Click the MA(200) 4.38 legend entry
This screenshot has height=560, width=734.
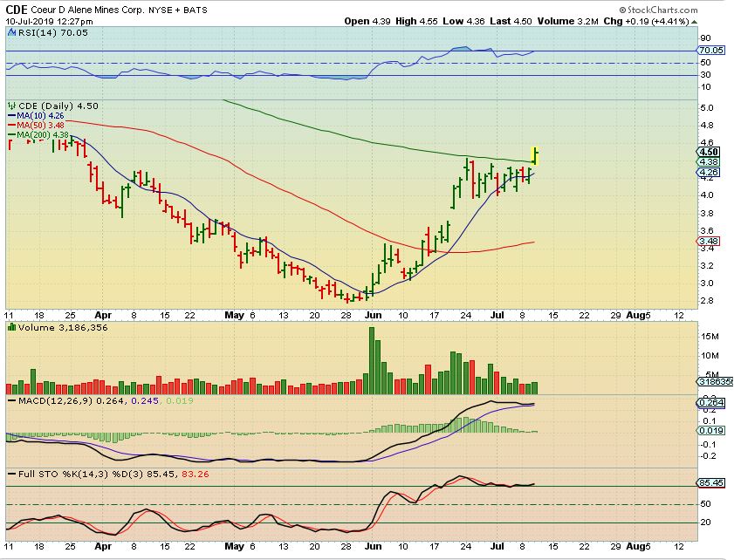38,134
